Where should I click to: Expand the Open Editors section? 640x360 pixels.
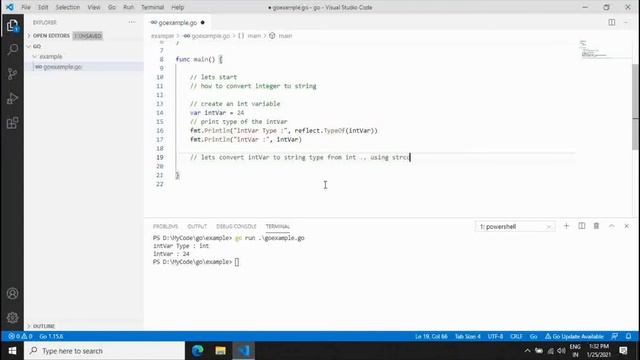pyautogui.click(x=51, y=36)
